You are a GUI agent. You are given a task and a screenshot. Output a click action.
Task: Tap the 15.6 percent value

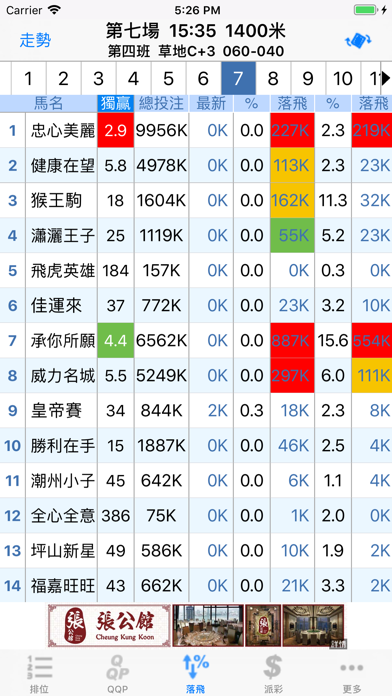(333, 341)
